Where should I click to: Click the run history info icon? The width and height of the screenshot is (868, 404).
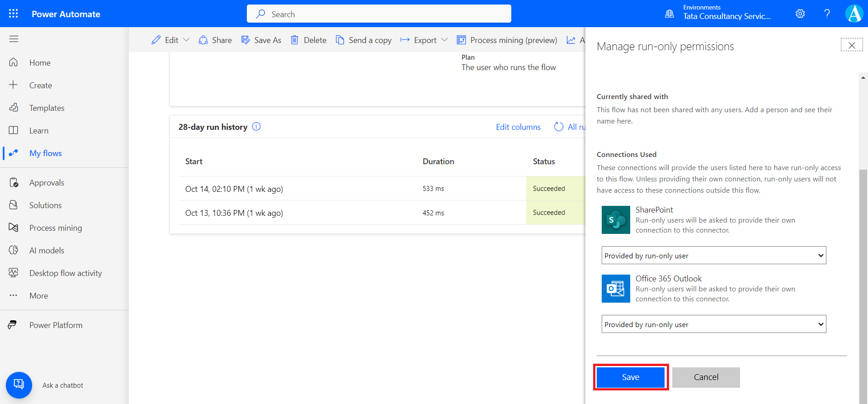click(256, 127)
